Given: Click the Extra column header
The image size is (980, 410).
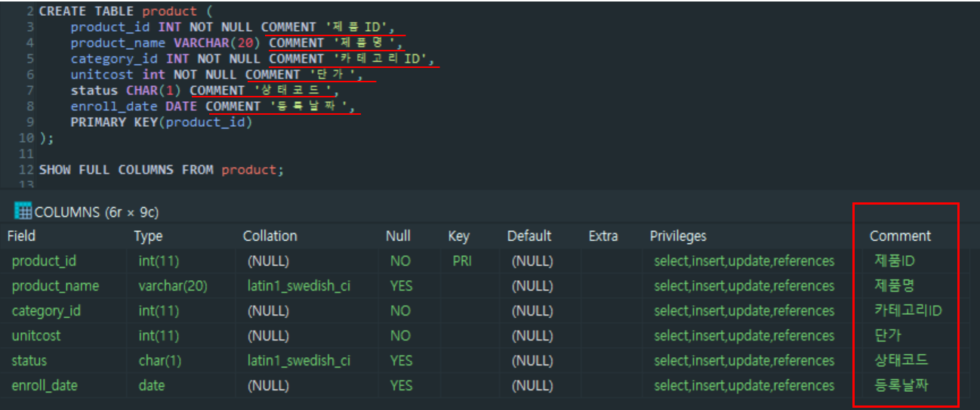Looking at the screenshot, I should (x=603, y=236).
